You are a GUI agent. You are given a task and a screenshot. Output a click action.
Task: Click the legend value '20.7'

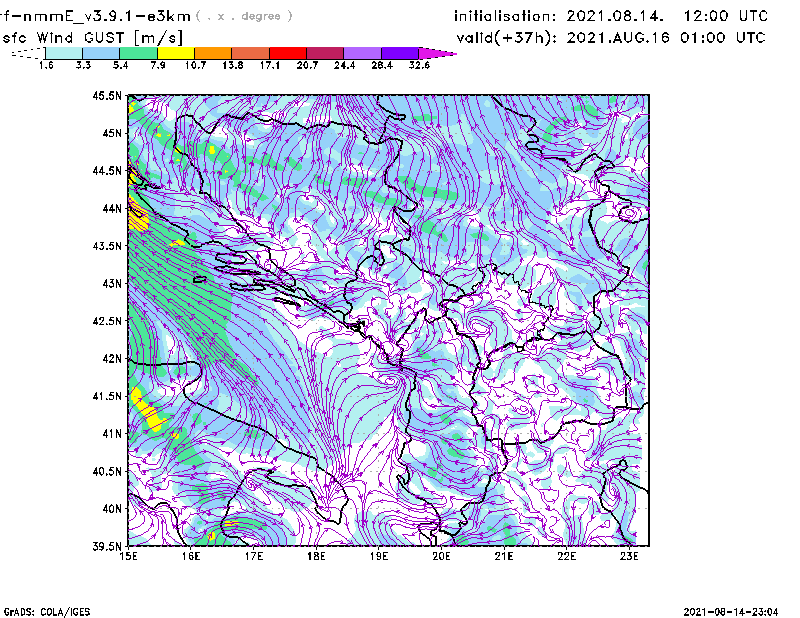point(307,65)
